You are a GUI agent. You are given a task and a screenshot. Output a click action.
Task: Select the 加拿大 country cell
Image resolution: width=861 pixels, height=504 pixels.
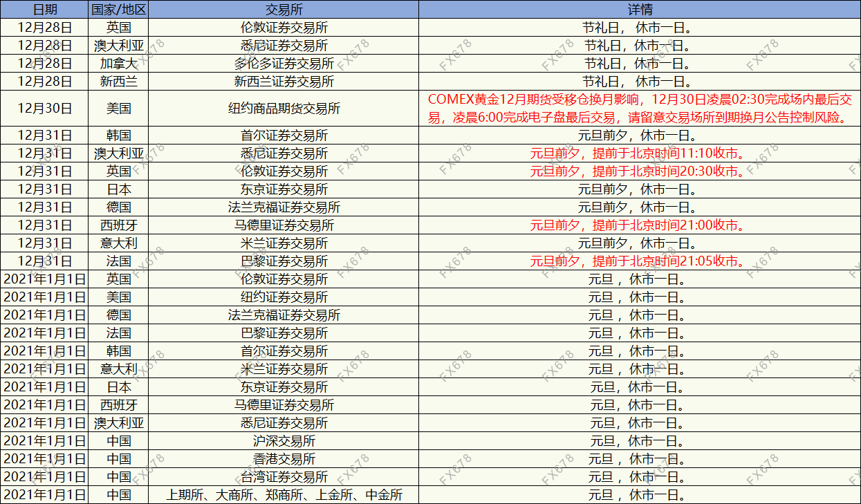[118, 64]
